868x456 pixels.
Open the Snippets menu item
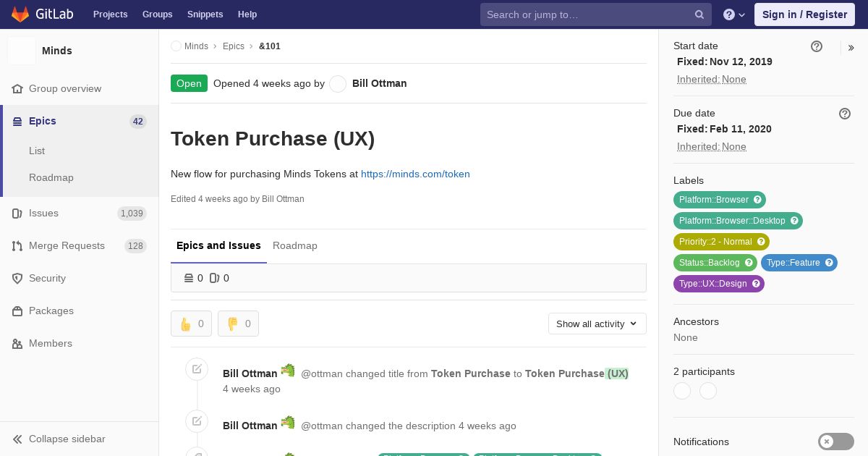coord(205,14)
